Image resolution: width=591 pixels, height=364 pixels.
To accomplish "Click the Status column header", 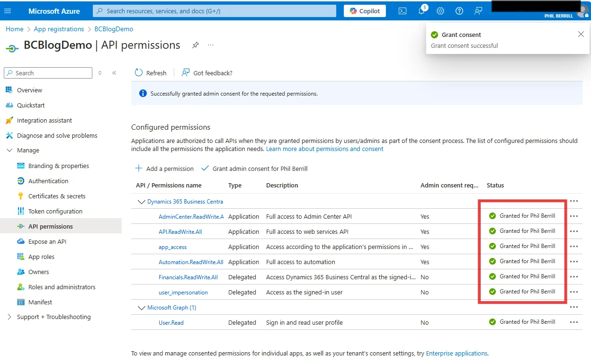I will [495, 186].
